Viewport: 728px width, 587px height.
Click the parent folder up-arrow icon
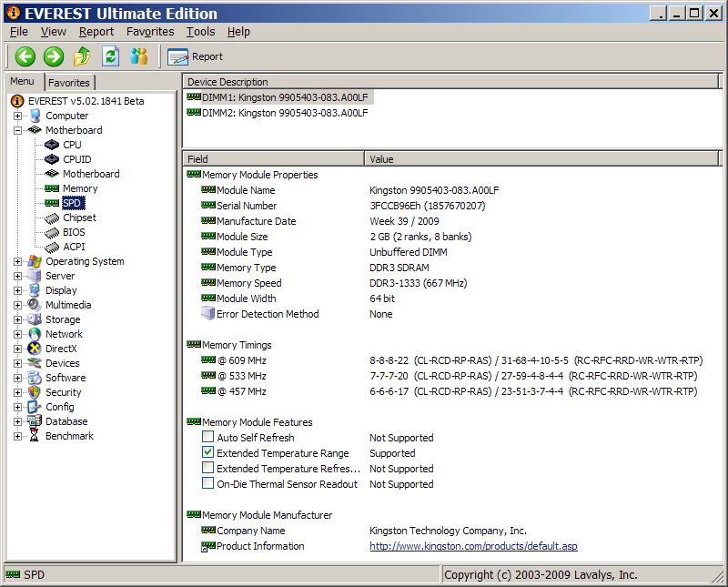click(82, 56)
